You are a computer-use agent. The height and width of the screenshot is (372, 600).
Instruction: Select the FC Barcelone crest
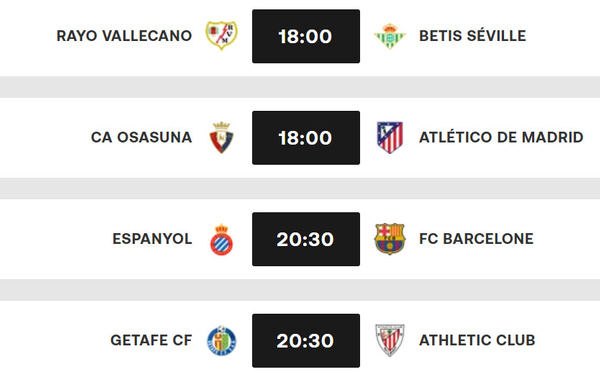tap(390, 239)
